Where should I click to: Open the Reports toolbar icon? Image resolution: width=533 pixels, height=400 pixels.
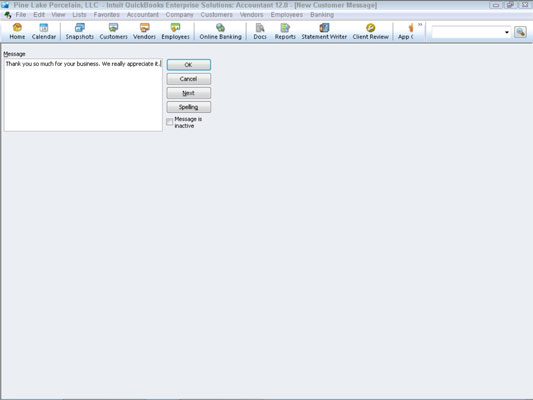pyautogui.click(x=285, y=32)
